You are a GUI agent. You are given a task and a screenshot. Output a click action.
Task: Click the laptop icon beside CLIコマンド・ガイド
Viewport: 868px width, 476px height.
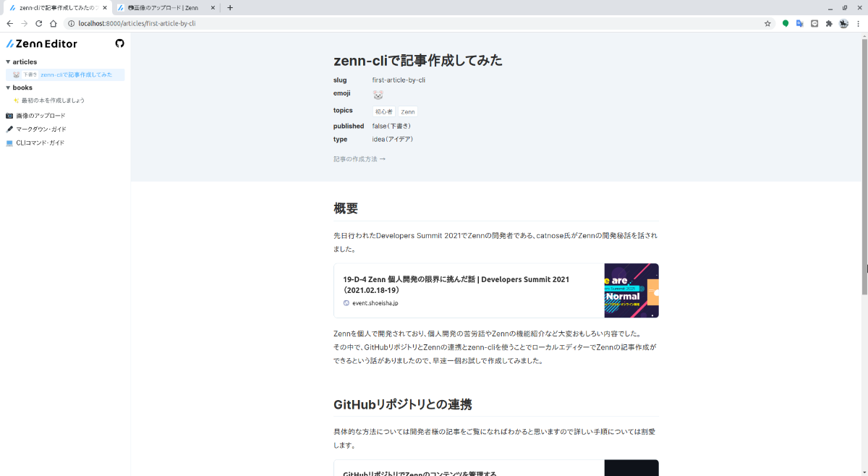point(9,143)
